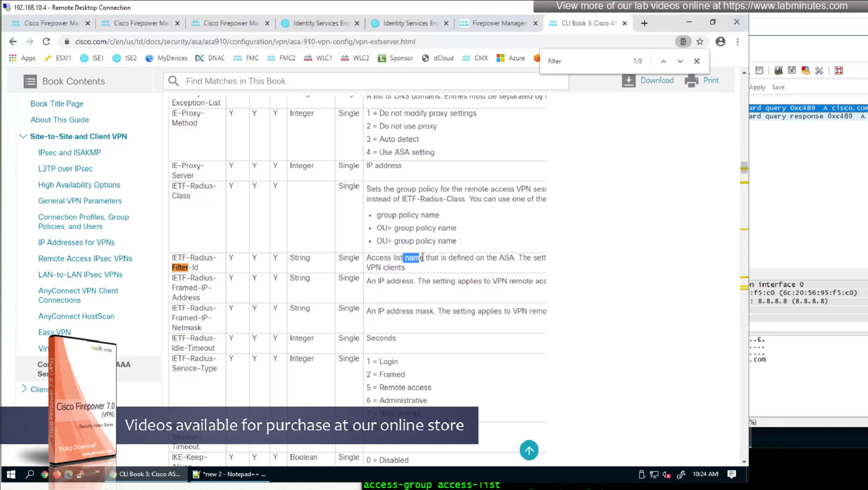Open Notepad++ from the taskbar
868x490 pixels.
(x=230, y=474)
